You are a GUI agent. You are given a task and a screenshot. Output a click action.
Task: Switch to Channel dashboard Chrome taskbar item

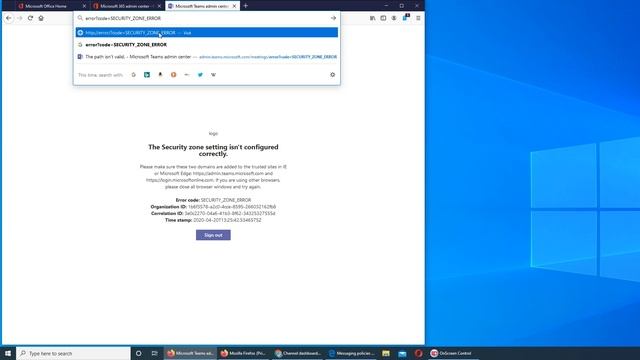pyautogui.click(x=297, y=353)
